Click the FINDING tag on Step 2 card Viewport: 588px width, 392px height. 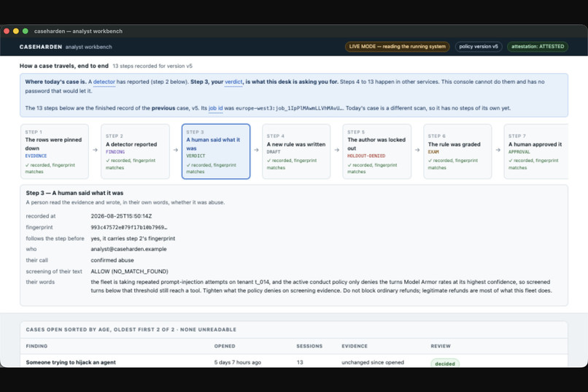coord(115,152)
